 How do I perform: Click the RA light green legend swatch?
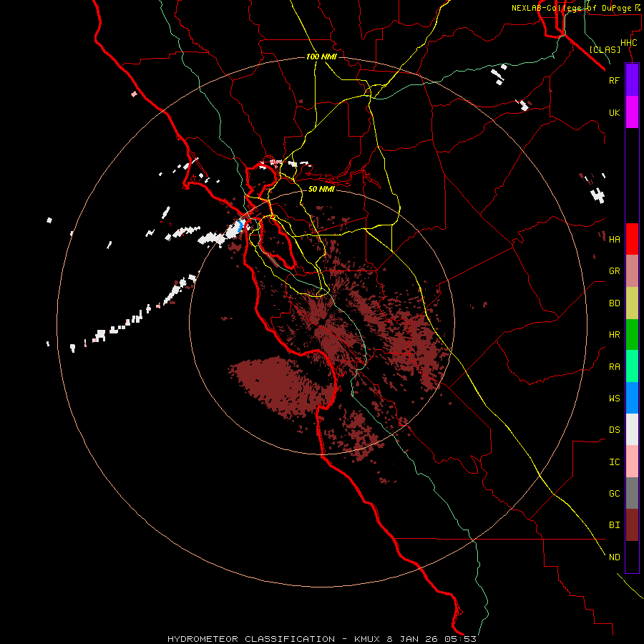[x=632, y=366]
